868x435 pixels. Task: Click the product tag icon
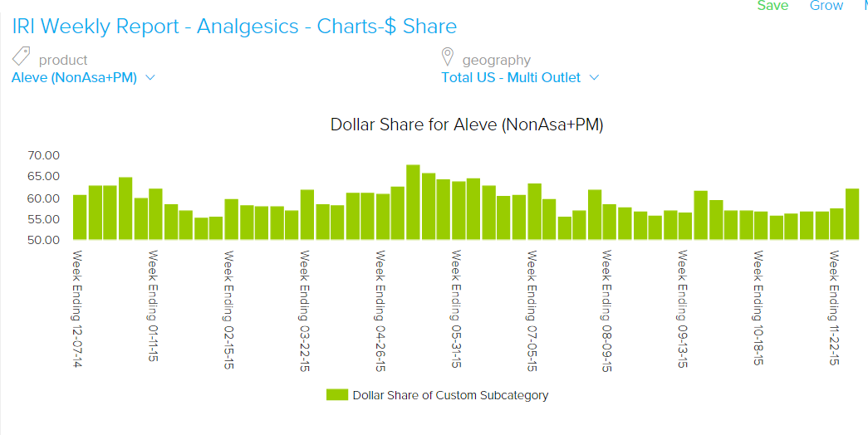pyautogui.click(x=22, y=58)
